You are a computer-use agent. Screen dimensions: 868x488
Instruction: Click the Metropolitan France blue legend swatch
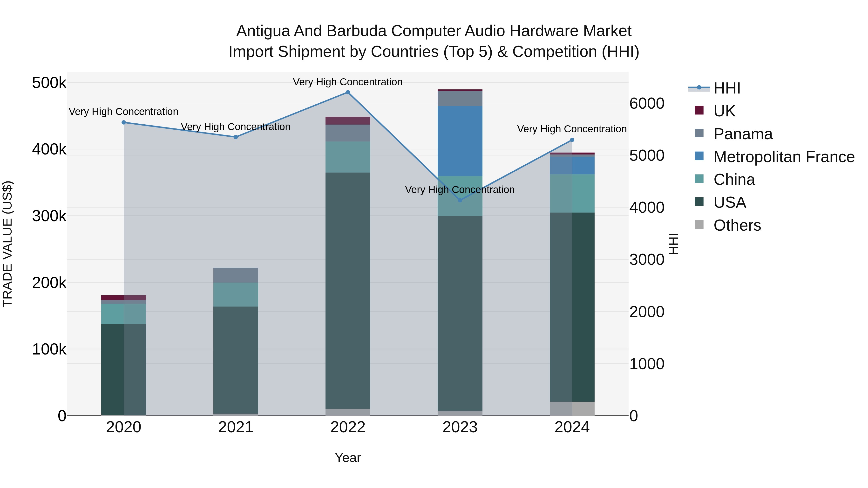coord(699,156)
